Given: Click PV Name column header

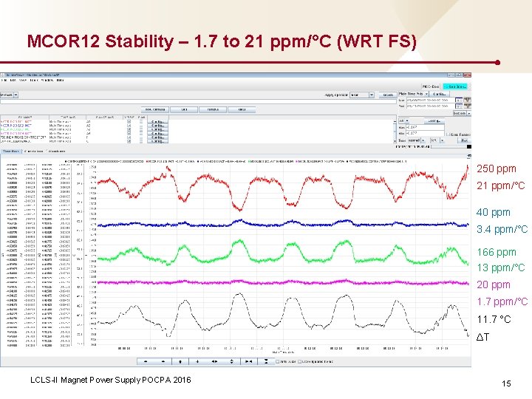Looking at the screenshot, I should [24, 117].
